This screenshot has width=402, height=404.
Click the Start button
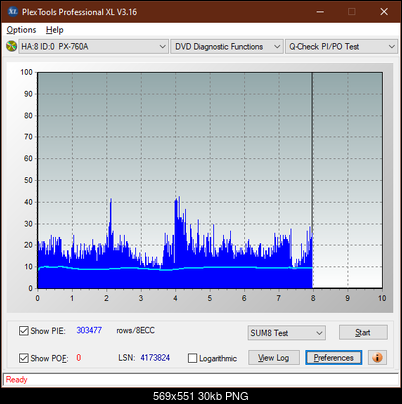(x=363, y=332)
